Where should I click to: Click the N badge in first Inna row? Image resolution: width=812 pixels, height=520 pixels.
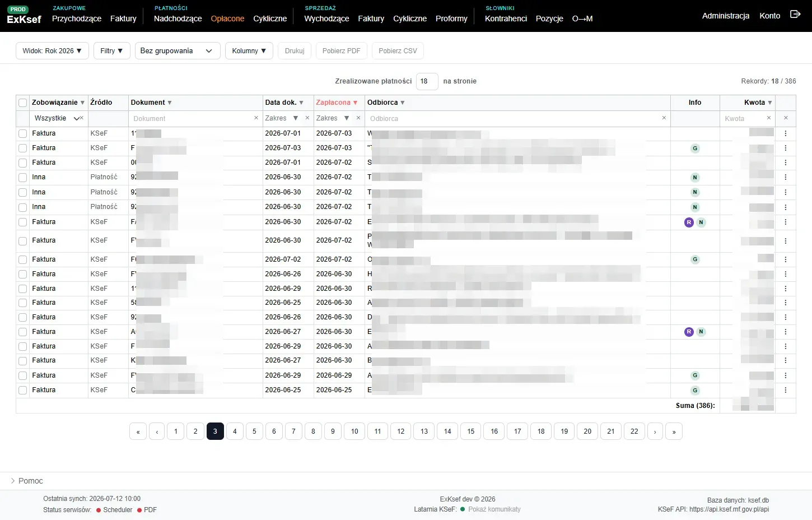coord(695,178)
